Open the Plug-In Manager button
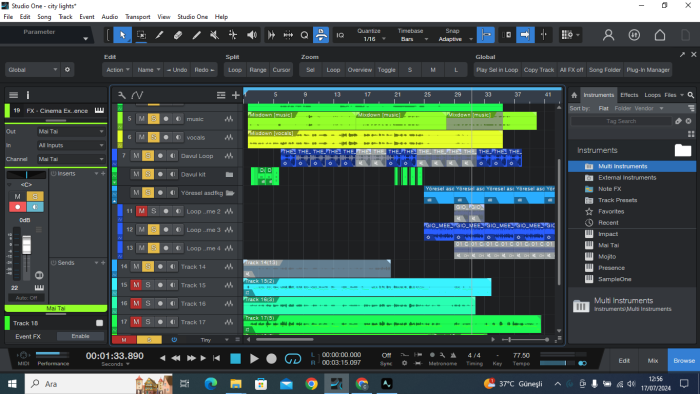The width and height of the screenshot is (700, 394). click(x=648, y=70)
